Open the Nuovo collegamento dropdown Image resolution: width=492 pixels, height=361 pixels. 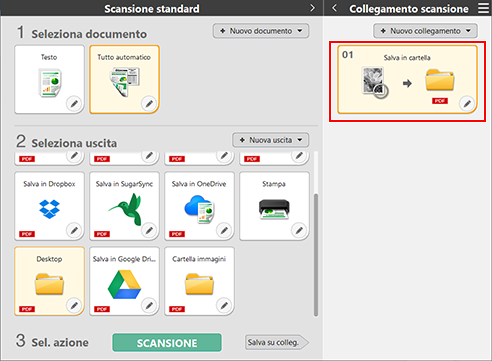click(x=425, y=31)
